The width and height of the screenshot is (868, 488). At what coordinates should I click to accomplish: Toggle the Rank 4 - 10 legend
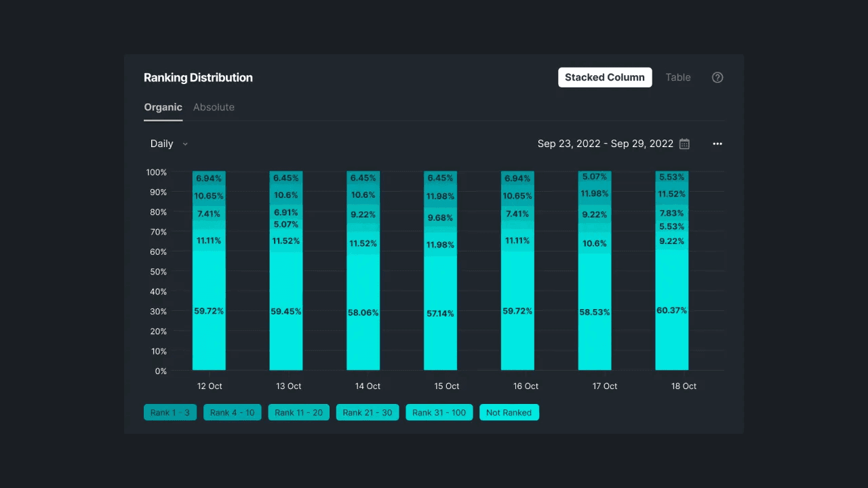(232, 413)
